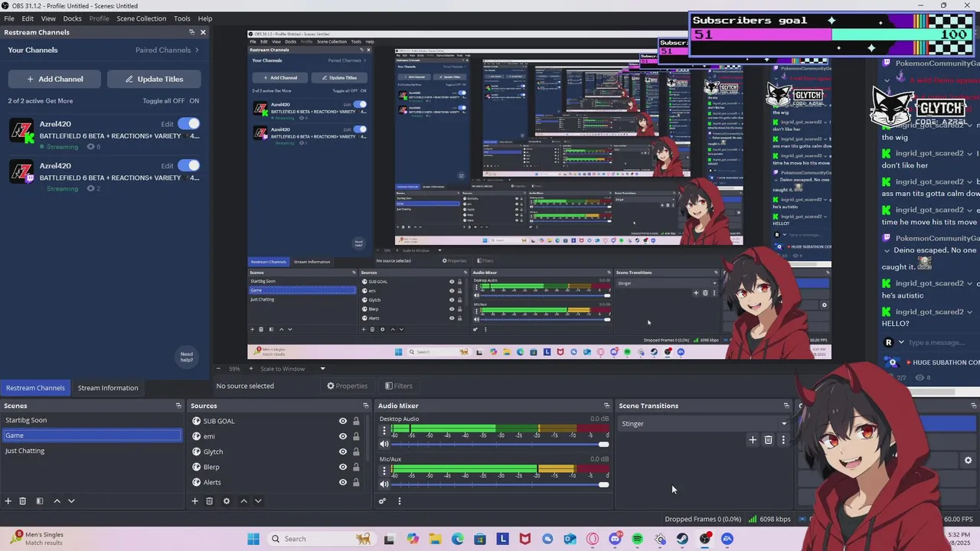Viewport: 980px width, 551px height.
Task: Hide the emi source
Action: point(343,436)
